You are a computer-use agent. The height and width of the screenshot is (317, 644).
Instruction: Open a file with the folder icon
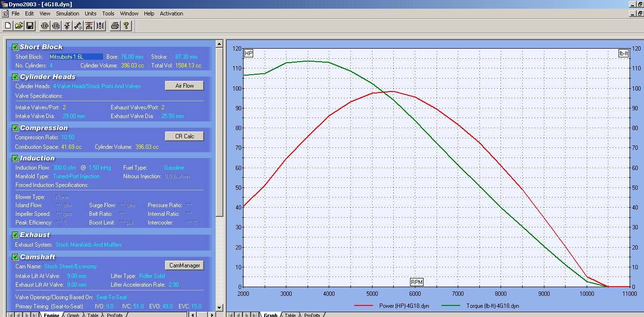pyautogui.click(x=19, y=26)
